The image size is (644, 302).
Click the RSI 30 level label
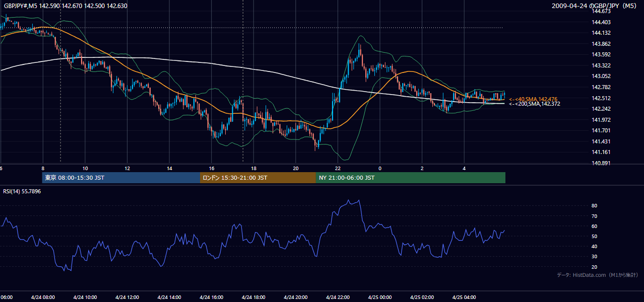pos(594,257)
